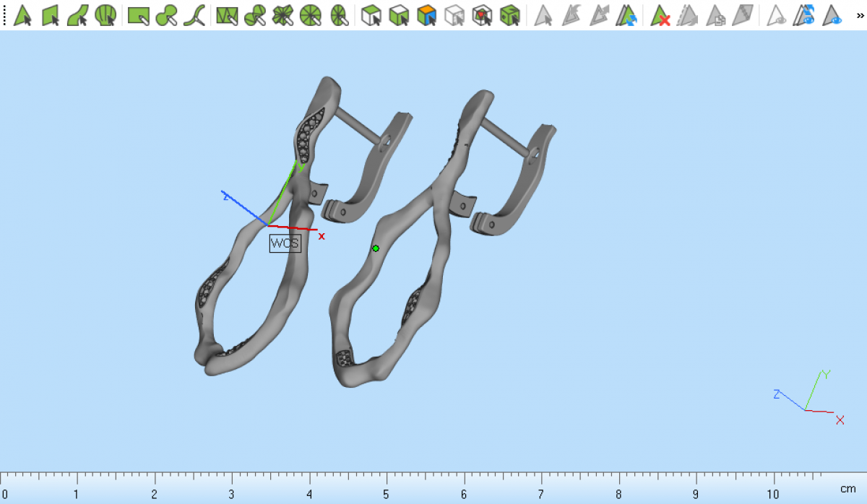Click the orange and blue cube icon
Image resolution: width=867 pixels, height=504 pixels.
coord(427,15)
